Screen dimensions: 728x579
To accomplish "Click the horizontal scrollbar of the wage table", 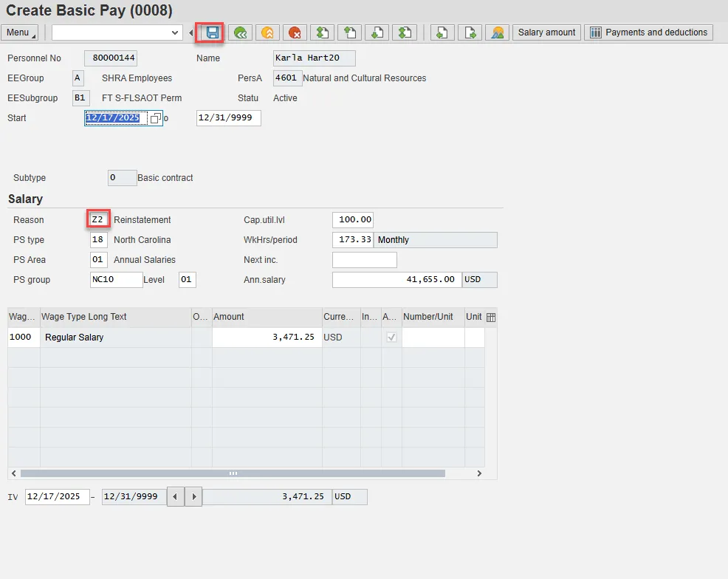I will [x=233, y=473].
